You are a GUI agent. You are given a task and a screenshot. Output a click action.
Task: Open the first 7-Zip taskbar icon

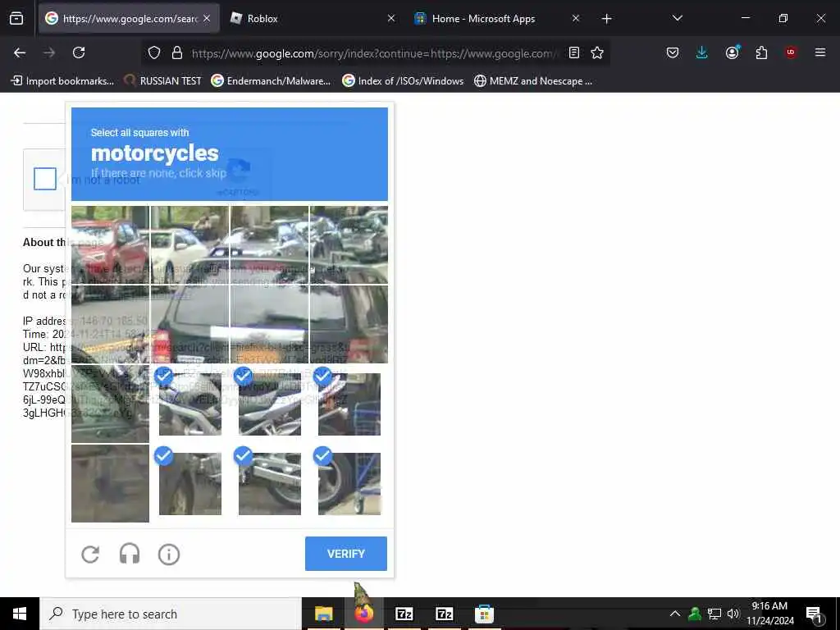tap(404, 614)
